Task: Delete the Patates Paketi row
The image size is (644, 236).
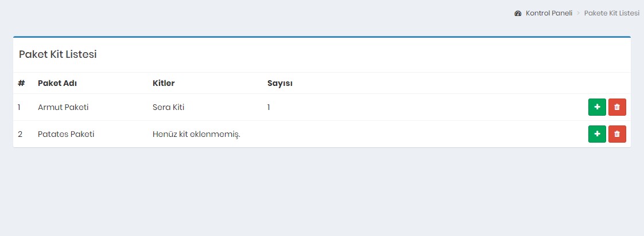Action: click(x=617, y=134)
